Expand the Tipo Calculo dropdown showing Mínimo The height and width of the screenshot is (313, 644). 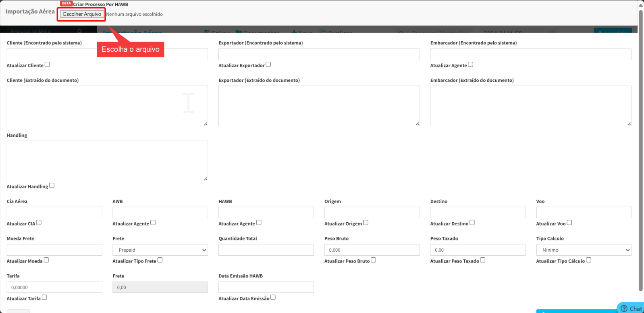click(584, 250)
